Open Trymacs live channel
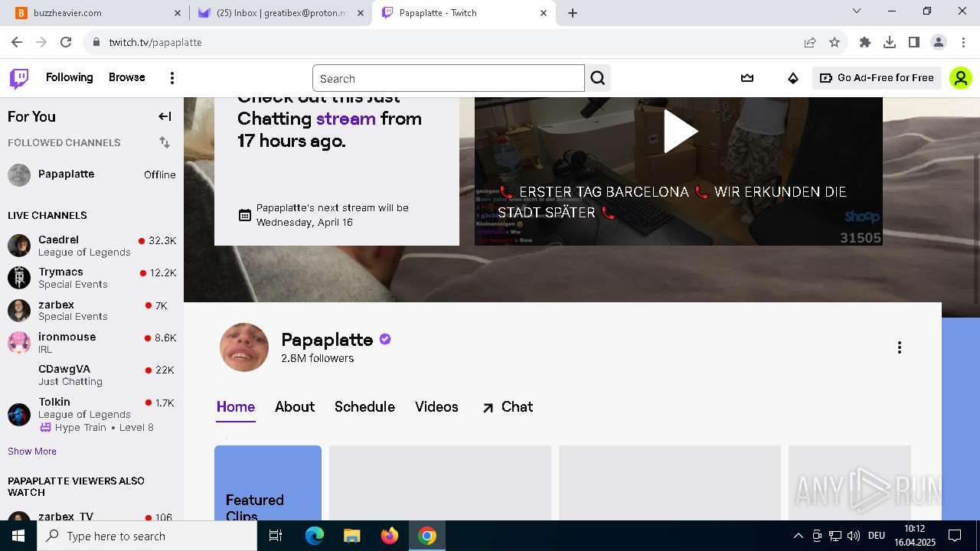Screen dimensions: 980x551 [92, 278]
